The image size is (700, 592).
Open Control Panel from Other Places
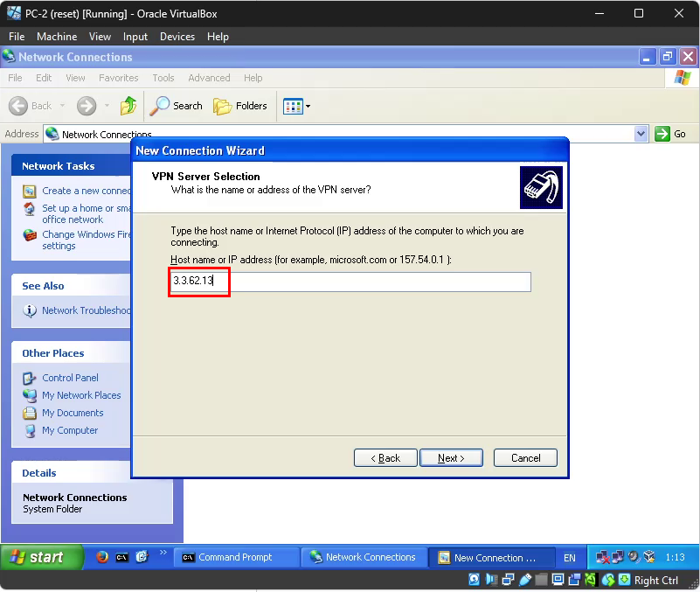[70, 378]
